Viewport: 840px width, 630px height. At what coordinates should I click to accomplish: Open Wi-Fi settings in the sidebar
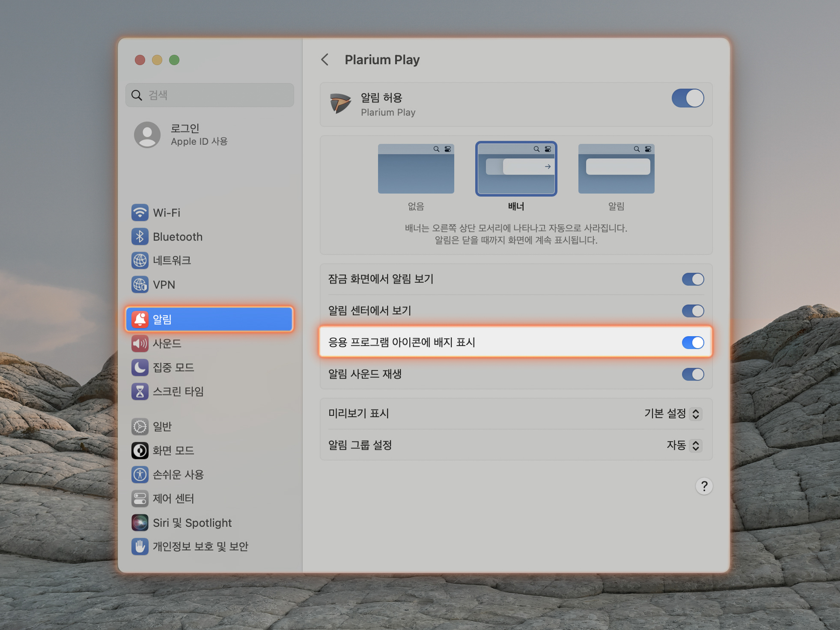(x=166, y=213)
